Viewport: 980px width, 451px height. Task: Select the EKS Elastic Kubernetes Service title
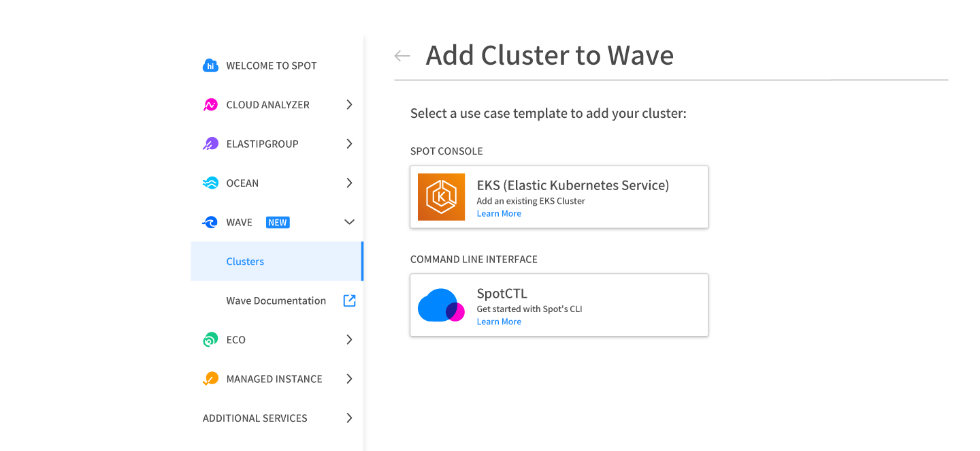pos(572,185)
